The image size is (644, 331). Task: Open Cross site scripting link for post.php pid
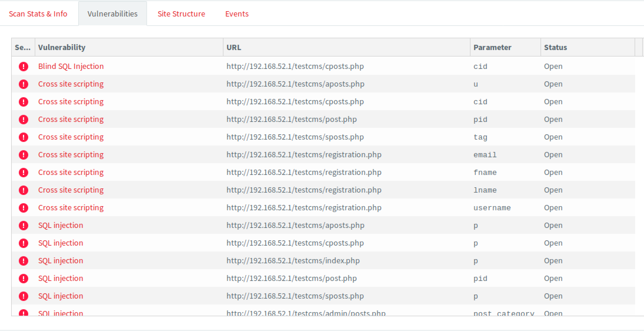click(x=71, y=119)
